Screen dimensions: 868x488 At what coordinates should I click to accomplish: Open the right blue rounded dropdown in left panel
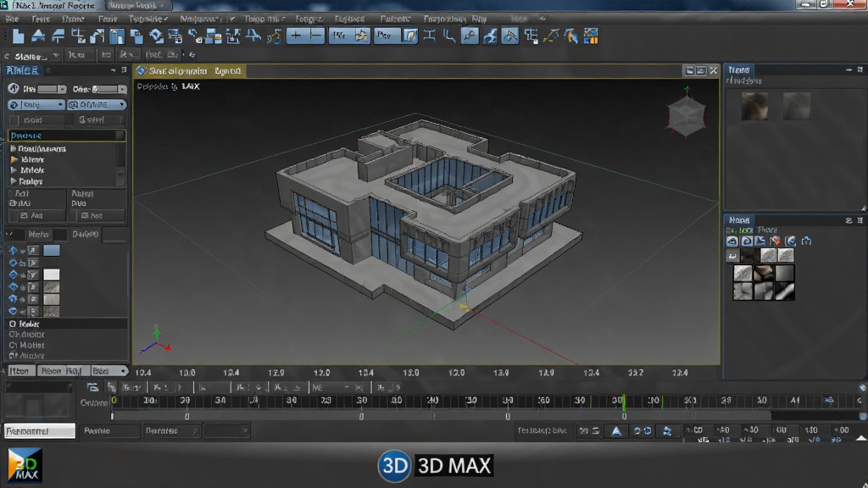pos(97,104)
